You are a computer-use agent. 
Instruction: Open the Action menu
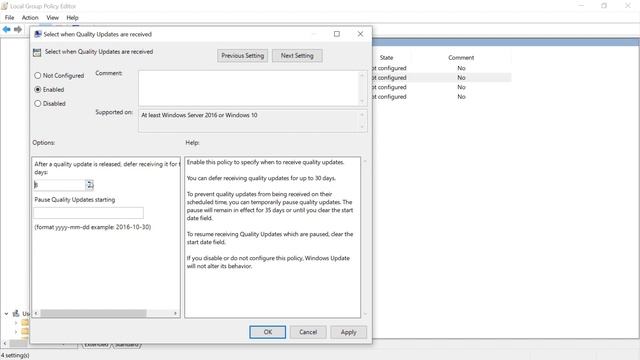(30, 18)
